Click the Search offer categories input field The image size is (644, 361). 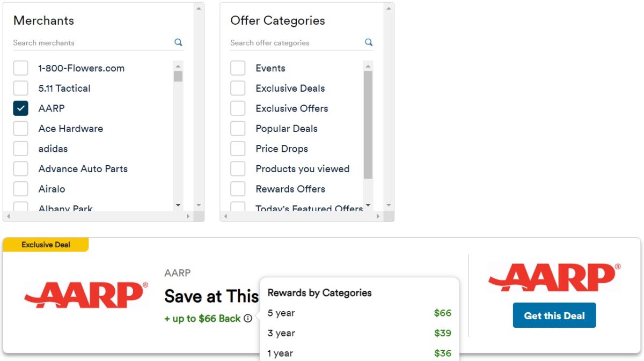pyautogui.click(x=290, y=42)
